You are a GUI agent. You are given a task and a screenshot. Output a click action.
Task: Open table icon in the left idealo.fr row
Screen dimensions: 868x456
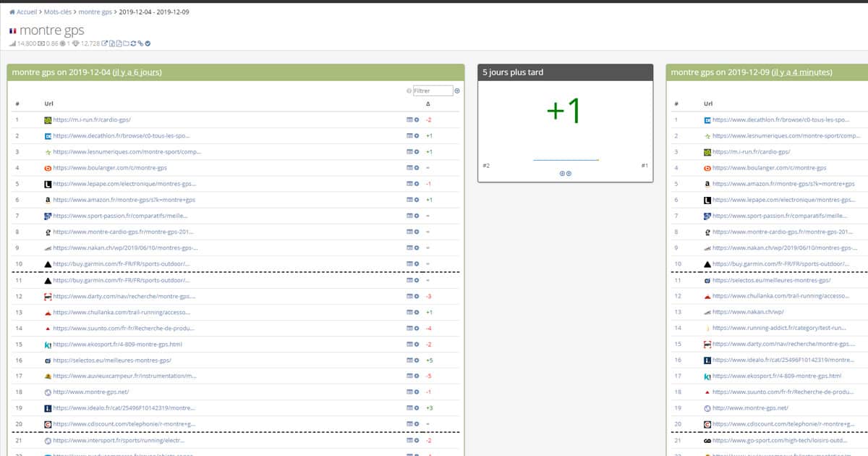click(x=409, y=408)
